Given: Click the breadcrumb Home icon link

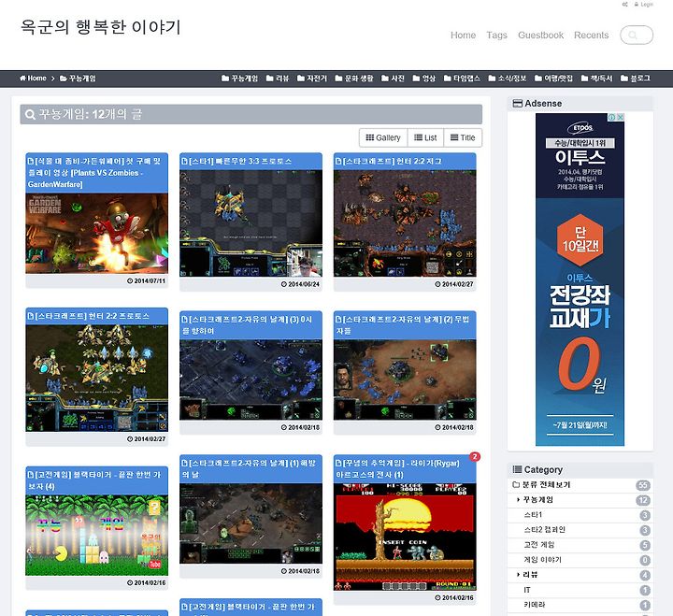Looking at the screenshot, I should 33,79.
